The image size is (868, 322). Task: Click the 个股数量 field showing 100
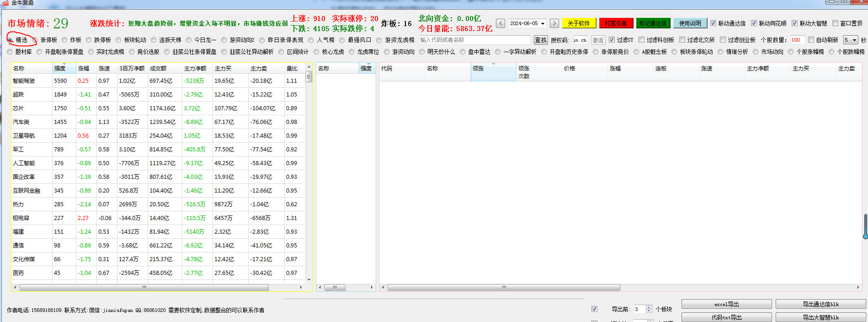(x=797, y=40)
